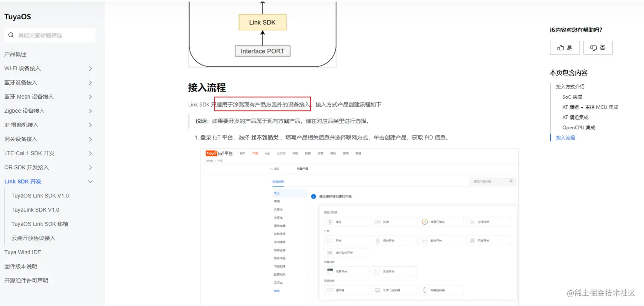The width and height of the screenshot is (644, 306).
Task: Click the thumbs-up 是 button
Action: pos(565,48)
